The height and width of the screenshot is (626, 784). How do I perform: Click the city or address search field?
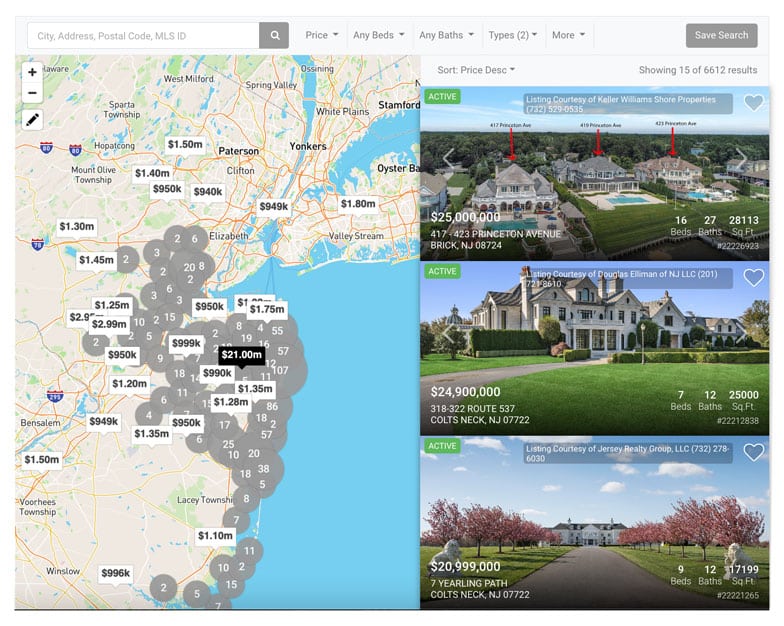coord(144,36)
